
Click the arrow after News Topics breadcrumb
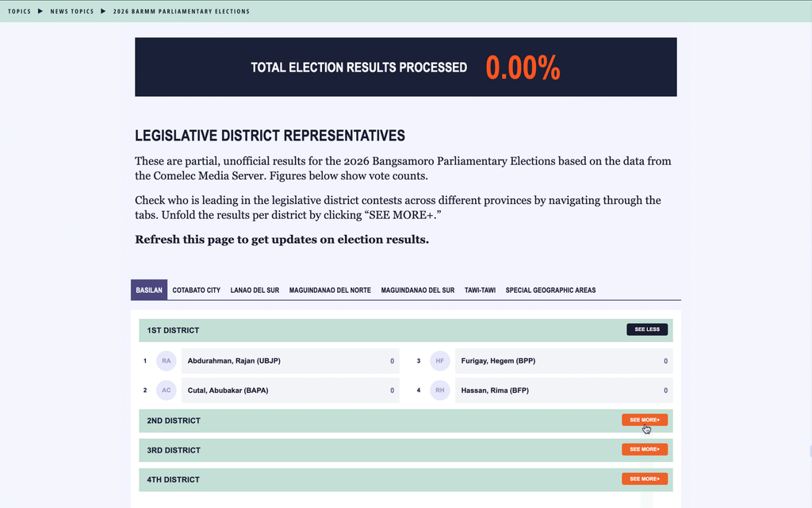pyautogui.click(x=103, y=11)
